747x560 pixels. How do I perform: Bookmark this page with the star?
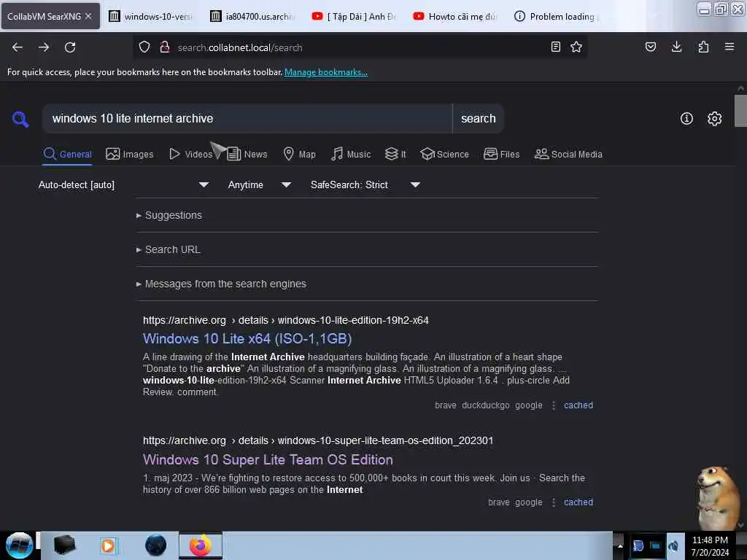coord(576,47)
